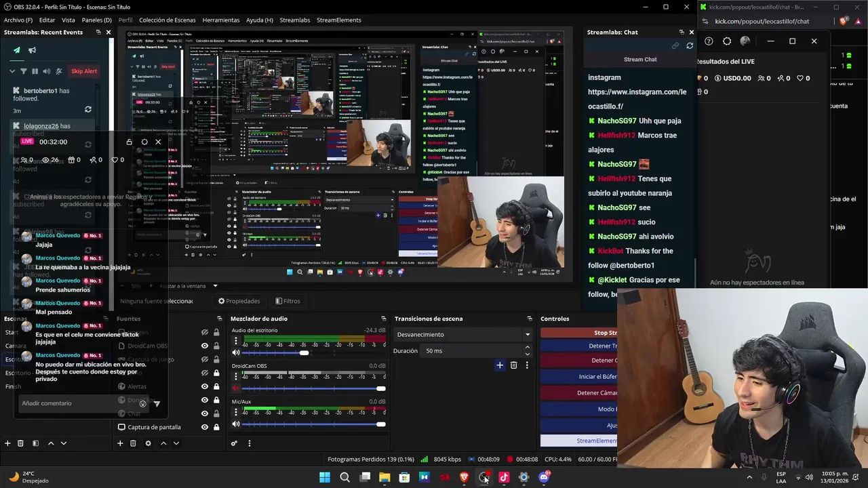Click the lock icon on the LIVE overlay
This screenshot has height=488, width=868.
[x=129, y=142]
